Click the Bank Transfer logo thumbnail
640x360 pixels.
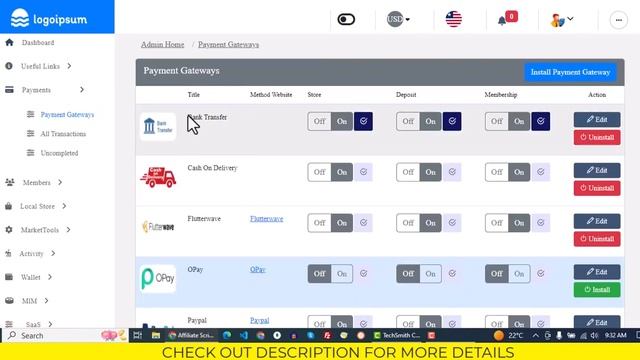158,127
